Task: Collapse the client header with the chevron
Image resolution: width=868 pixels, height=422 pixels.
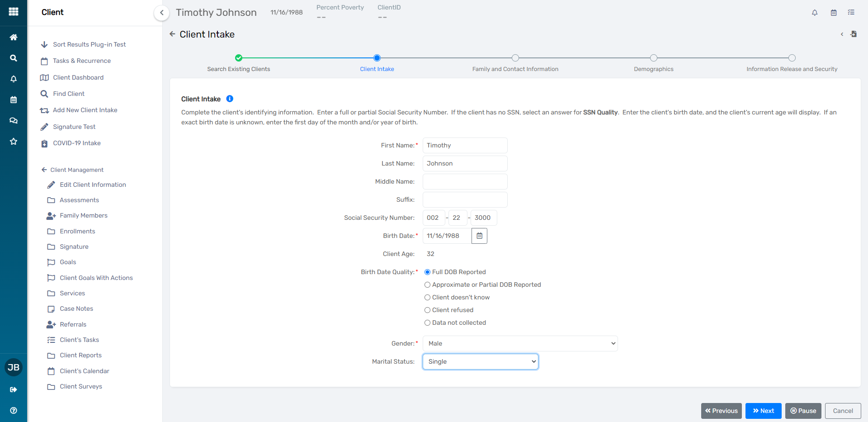Action: point(161,13)
